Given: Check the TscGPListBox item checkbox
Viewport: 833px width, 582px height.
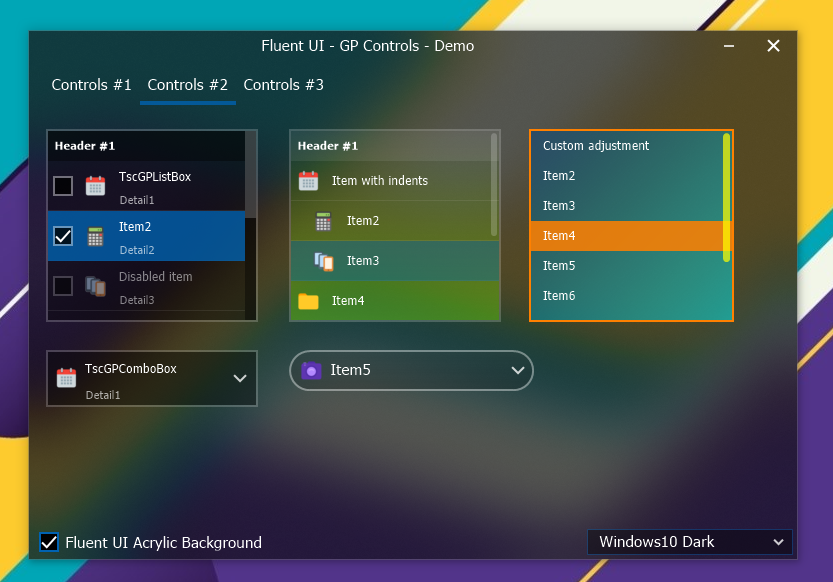Looking at the screenshot, I should click(63, 186).
